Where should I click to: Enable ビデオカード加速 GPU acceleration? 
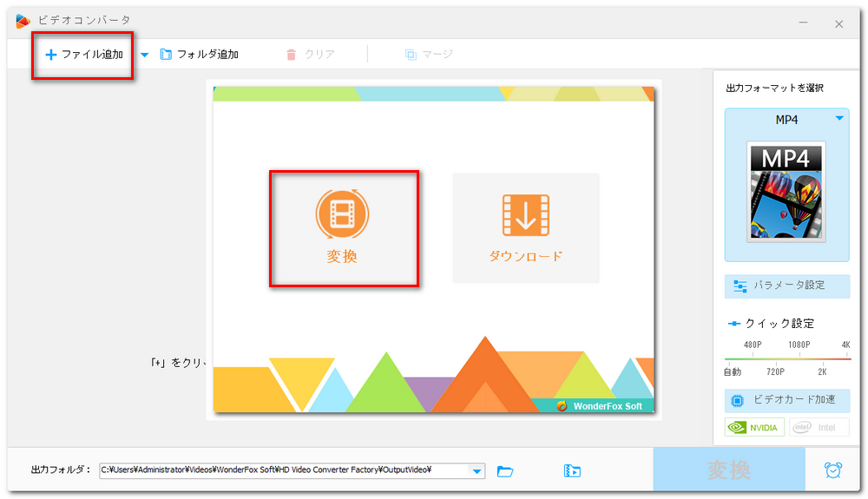[x=787, y=400]
